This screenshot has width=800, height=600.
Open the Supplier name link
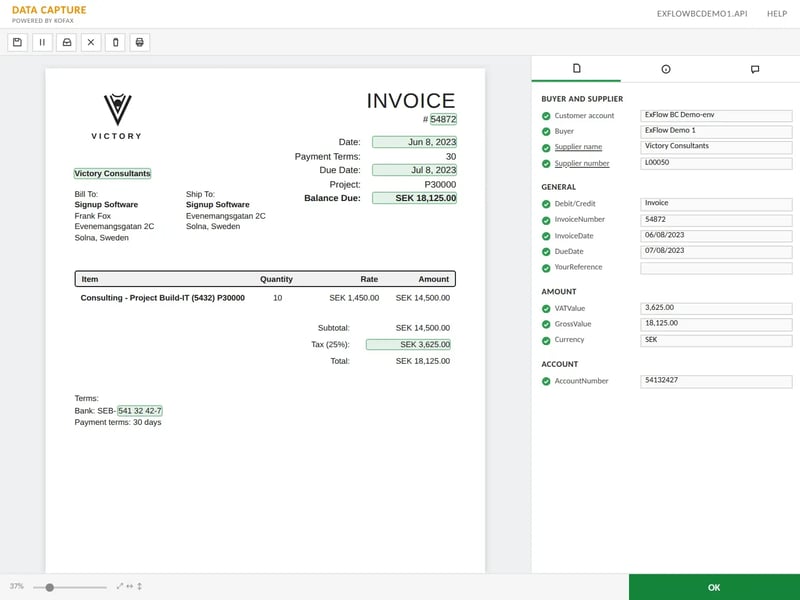(578, 147)
